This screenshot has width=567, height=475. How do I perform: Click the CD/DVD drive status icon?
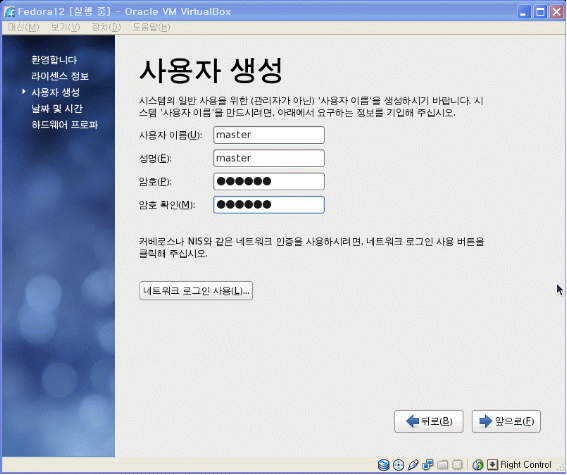pos(398,465)
